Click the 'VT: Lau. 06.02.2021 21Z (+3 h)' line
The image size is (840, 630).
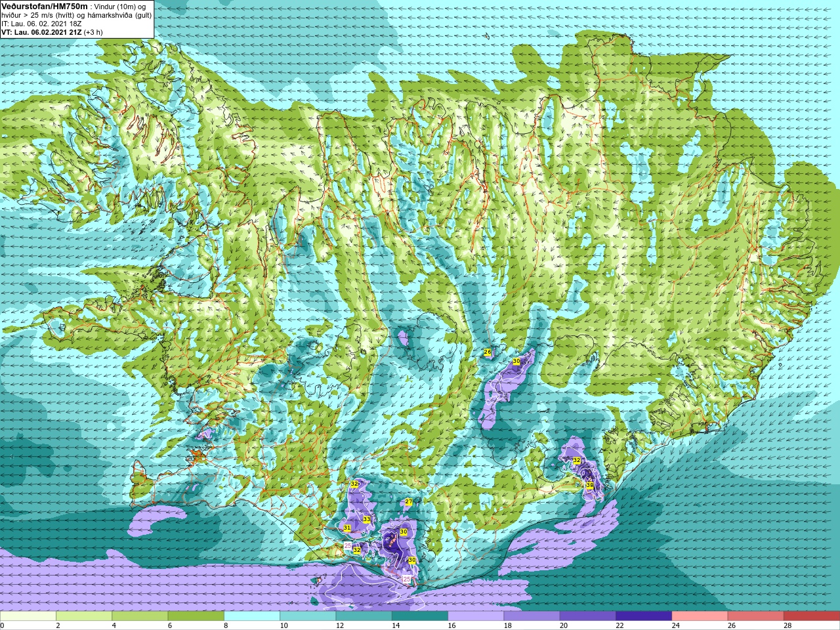point(52,32)
